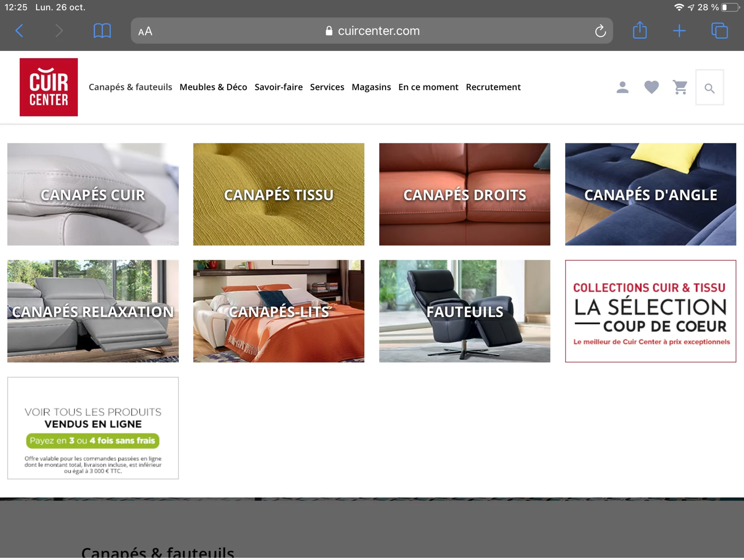Tap the Safari share icon

(640, 31)
